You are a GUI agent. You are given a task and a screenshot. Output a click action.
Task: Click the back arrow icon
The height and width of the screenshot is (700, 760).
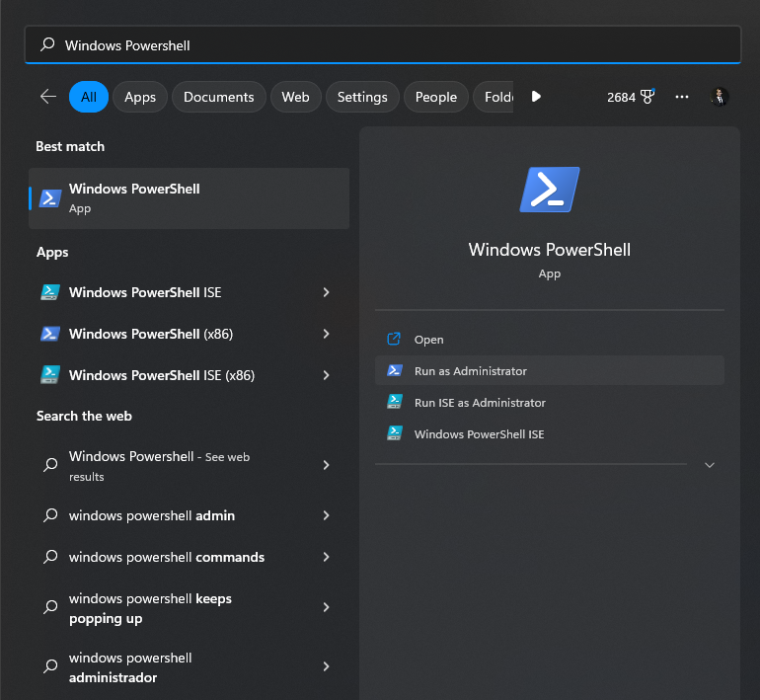pyautogui.click(x=48, y=97)
